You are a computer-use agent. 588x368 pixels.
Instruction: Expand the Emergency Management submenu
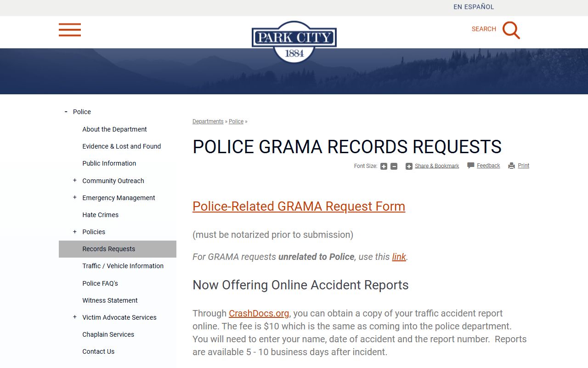coord(75,197)
